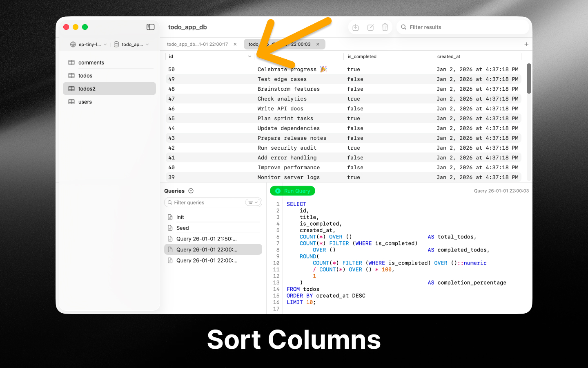Screen dimensions: 588x368
Task: Close the active 22:00:03 tab
Action: (x=318, y=44)
